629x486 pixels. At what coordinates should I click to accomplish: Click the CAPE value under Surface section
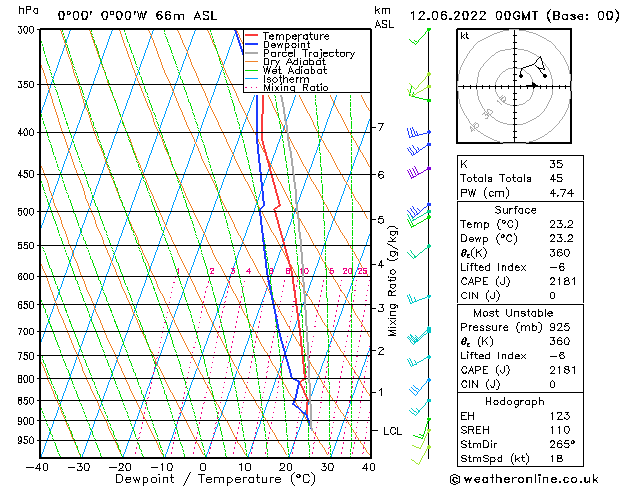click(x=562, y=281)
